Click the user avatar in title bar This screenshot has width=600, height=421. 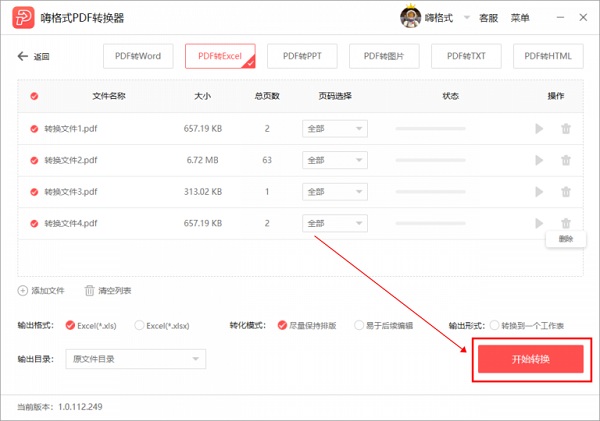pos(410,17)
